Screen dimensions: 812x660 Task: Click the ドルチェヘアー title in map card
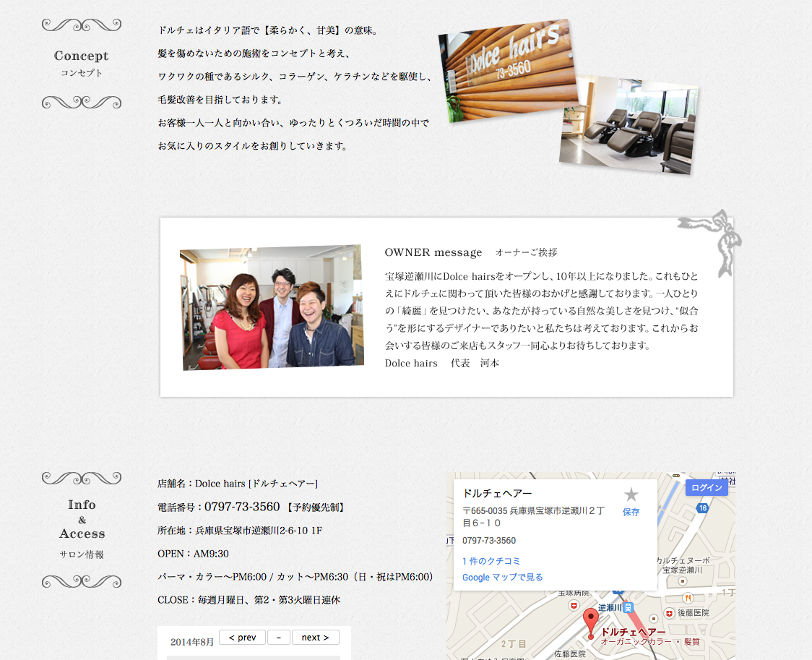coord(497,493)
